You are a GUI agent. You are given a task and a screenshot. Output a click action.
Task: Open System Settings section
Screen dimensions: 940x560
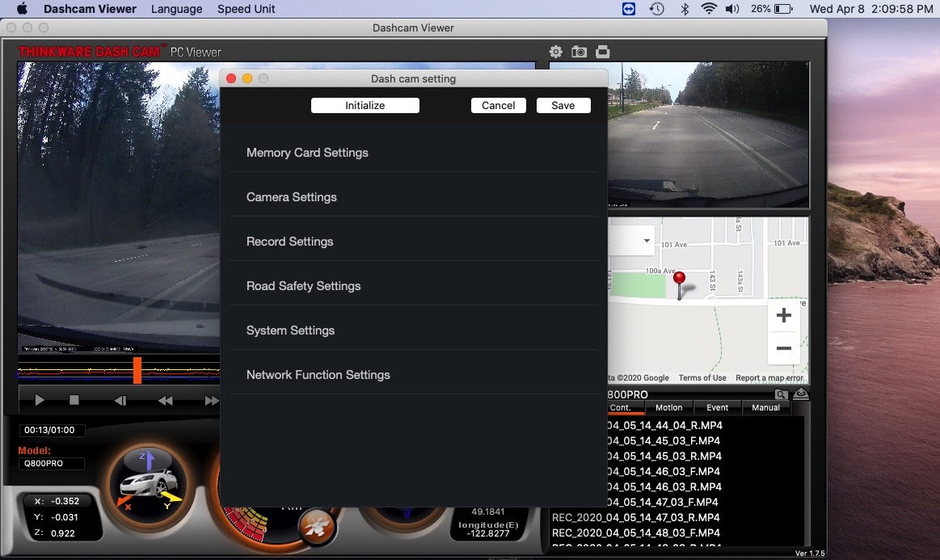click(x=414, y=331)
